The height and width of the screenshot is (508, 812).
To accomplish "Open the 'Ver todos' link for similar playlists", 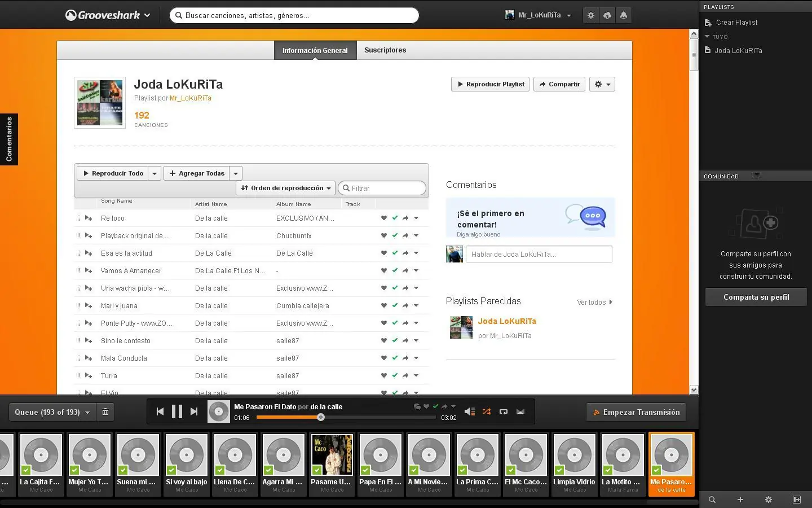I will 594,303.
